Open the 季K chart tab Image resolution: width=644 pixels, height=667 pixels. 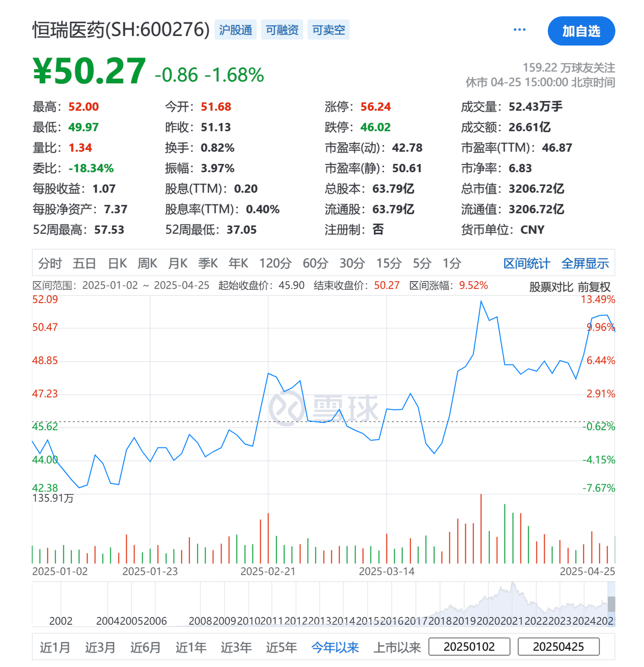[208, 263]
